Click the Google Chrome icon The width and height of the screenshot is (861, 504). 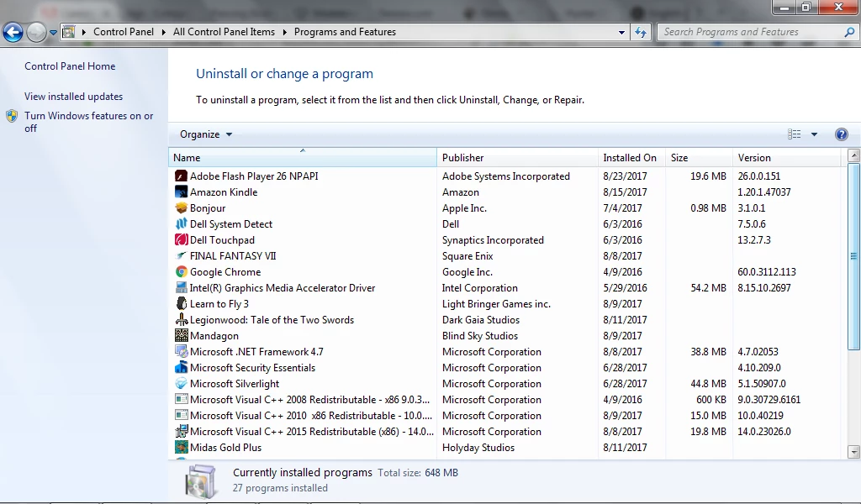tap(182, 271)
